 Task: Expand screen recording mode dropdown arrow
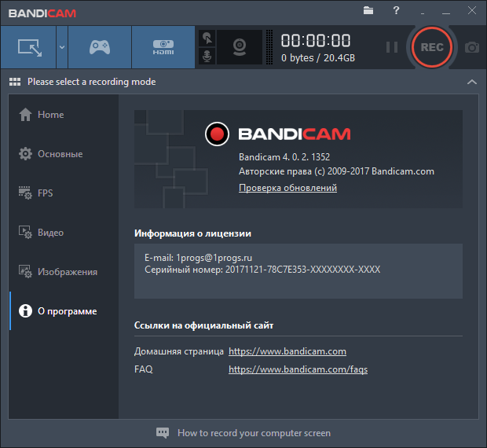(61, 47)
